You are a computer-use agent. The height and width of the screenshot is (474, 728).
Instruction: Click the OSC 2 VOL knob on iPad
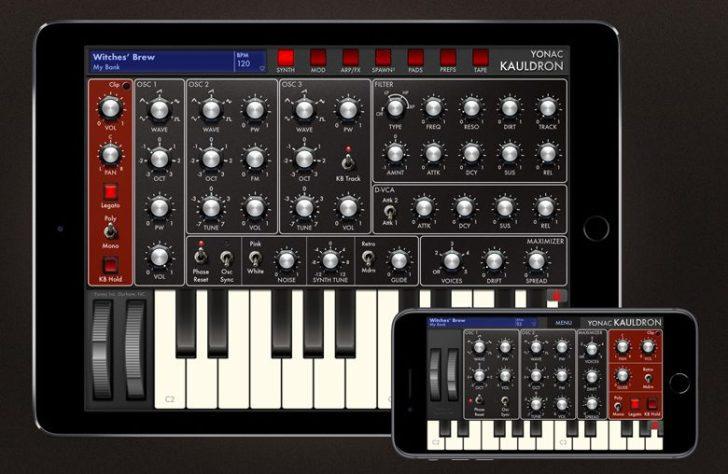click(x=255, y=208)
